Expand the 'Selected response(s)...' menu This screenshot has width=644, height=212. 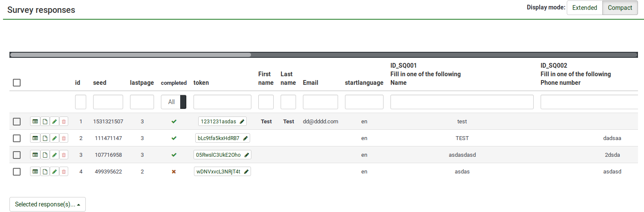click(48, 204)
